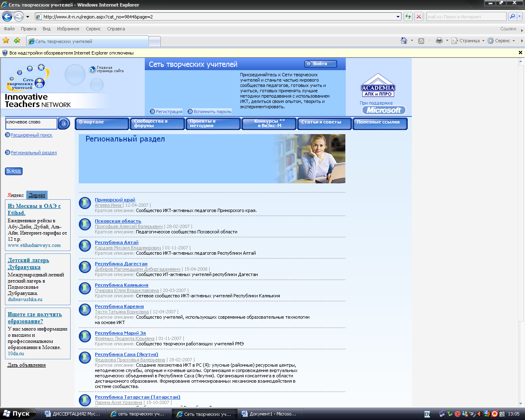Click the mail.ru search box
This screenshot has height=420, width=525.
[x=466, y=17]
